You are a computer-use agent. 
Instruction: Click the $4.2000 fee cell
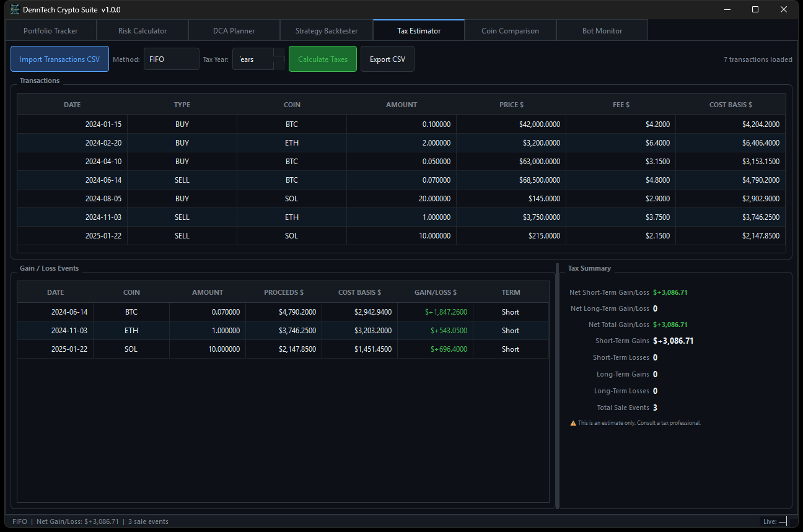point(621,124)
